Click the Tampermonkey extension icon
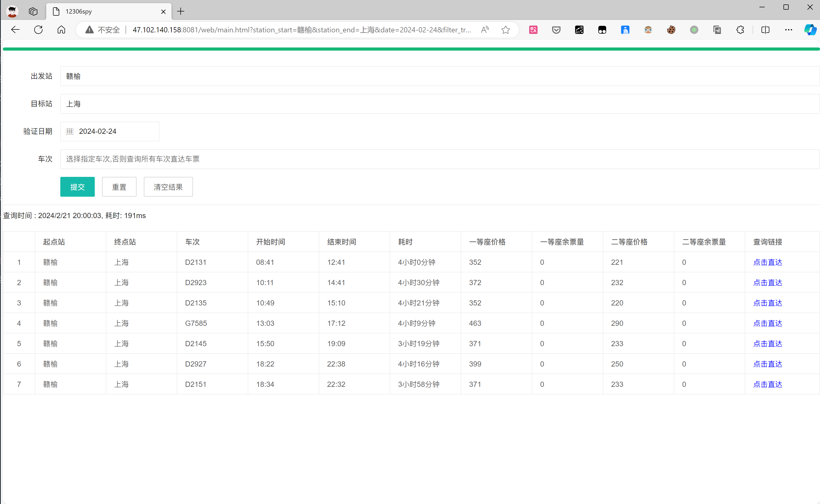 tap(602, 30)
